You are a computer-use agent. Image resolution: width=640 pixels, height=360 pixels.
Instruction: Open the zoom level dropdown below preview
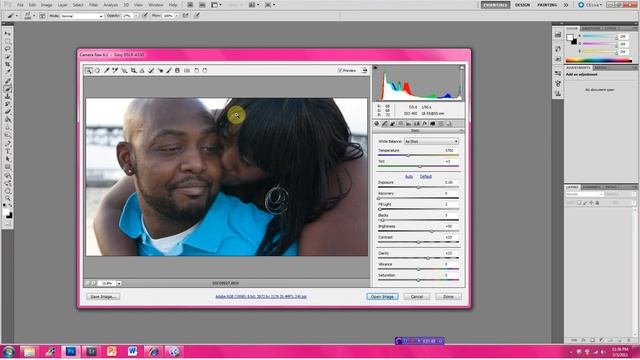119,283
